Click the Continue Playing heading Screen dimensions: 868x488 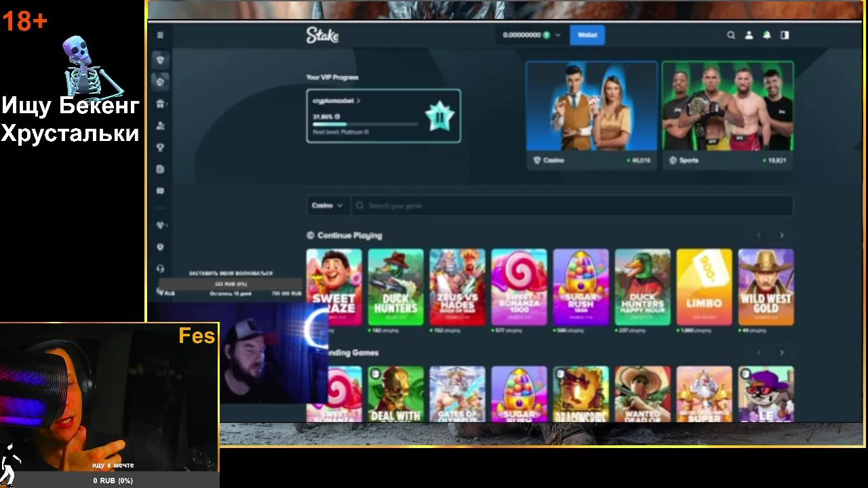coord(349,235)
